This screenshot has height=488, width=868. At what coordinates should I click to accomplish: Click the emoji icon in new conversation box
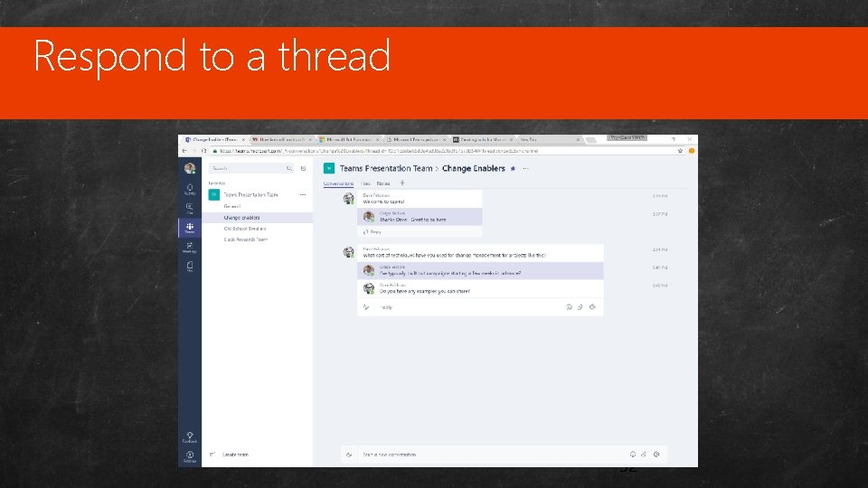coord(633,455)
